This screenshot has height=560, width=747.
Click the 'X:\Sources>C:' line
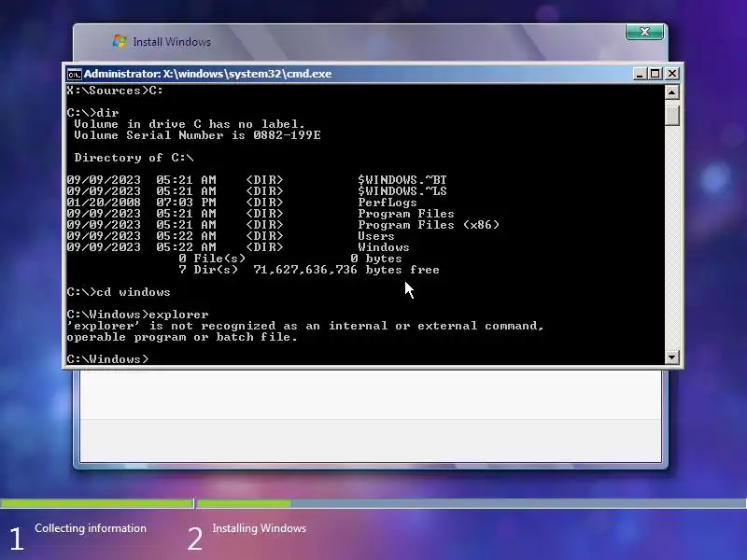[x=115, y=91]
